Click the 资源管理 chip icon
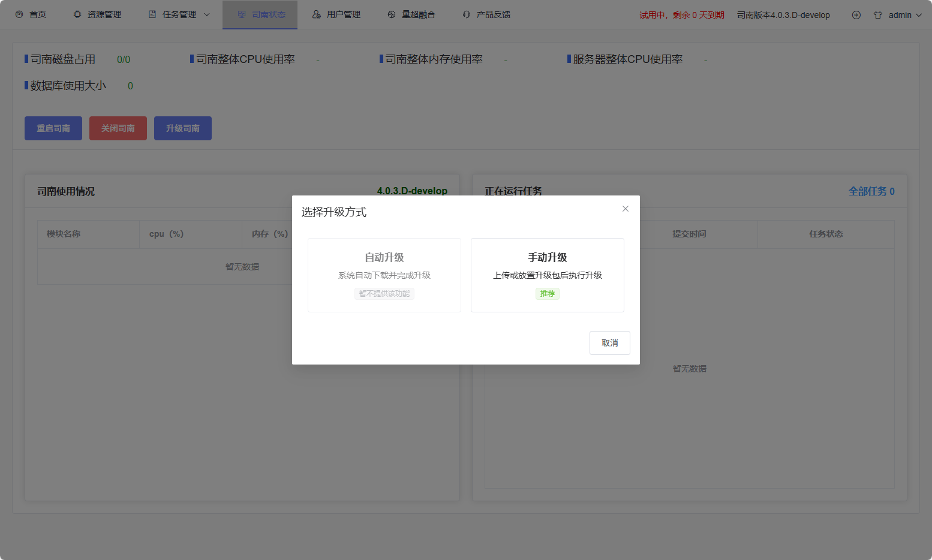This screenshot has width=932, height=560. (77, 14)
